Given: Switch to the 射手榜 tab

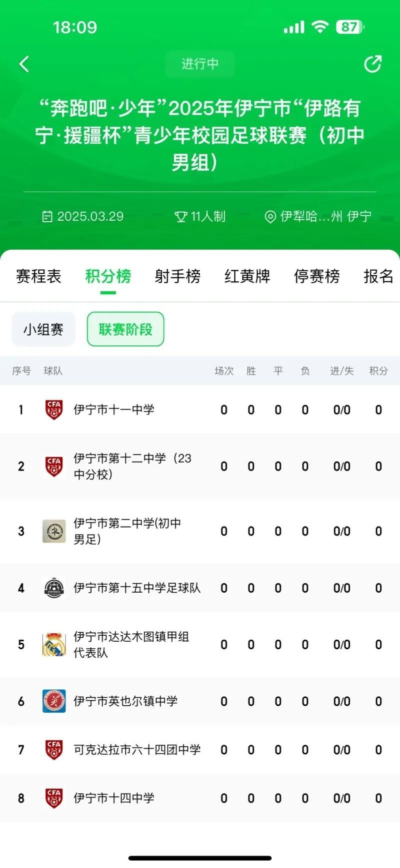Looking at the screenshot, I should pos(177,276).
